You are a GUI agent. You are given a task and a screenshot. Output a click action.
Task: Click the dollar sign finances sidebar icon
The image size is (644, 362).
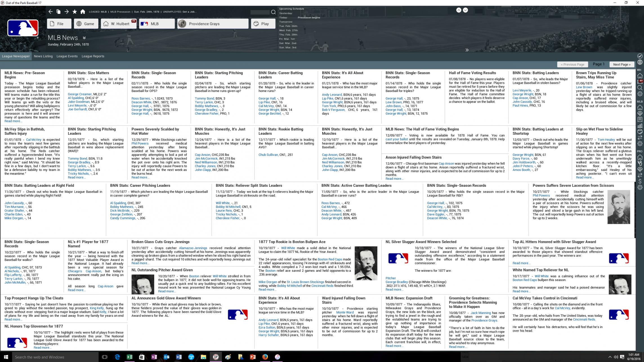pyautogui.click(x=640, y=181)
